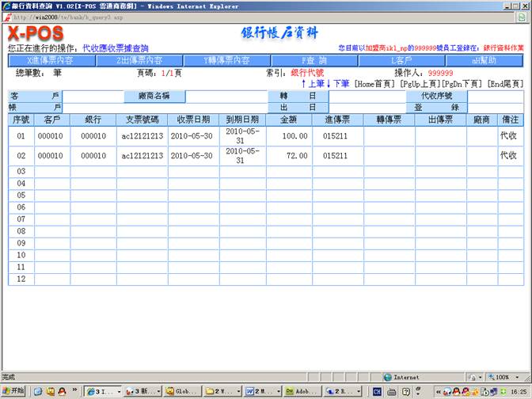Click the X-POS logo
This screenshot has width=532, height=399.
[x=36, y=34]
